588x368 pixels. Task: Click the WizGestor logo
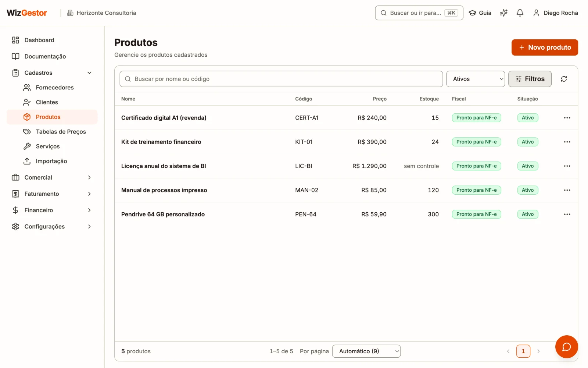27,13
